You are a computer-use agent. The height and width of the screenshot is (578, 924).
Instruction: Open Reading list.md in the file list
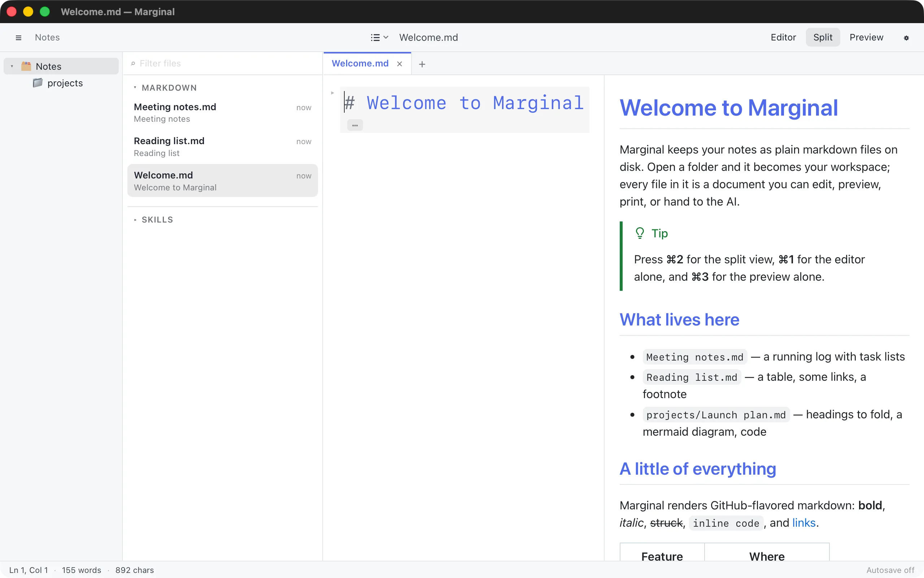pyautogui.click(x=223, y=147)
